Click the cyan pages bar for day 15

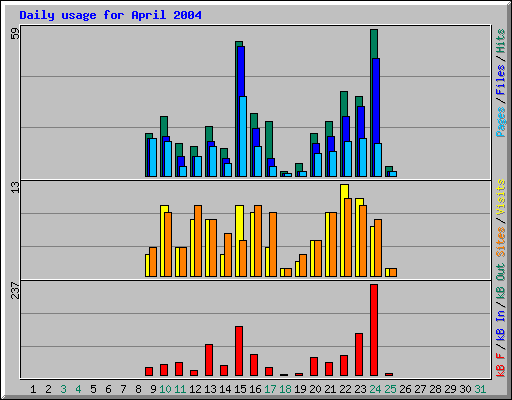(243, 137)
